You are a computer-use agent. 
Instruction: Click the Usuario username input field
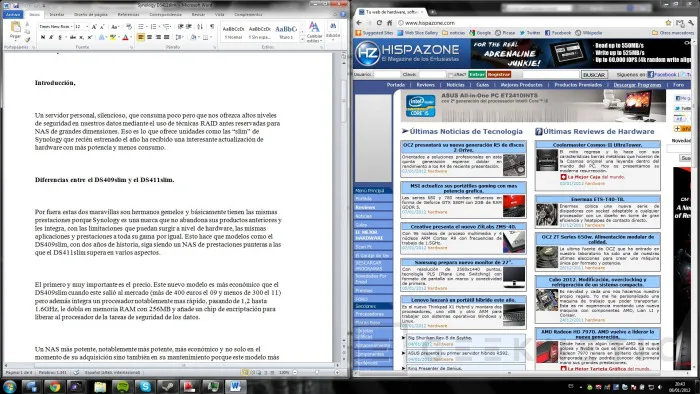click(387, 75)
